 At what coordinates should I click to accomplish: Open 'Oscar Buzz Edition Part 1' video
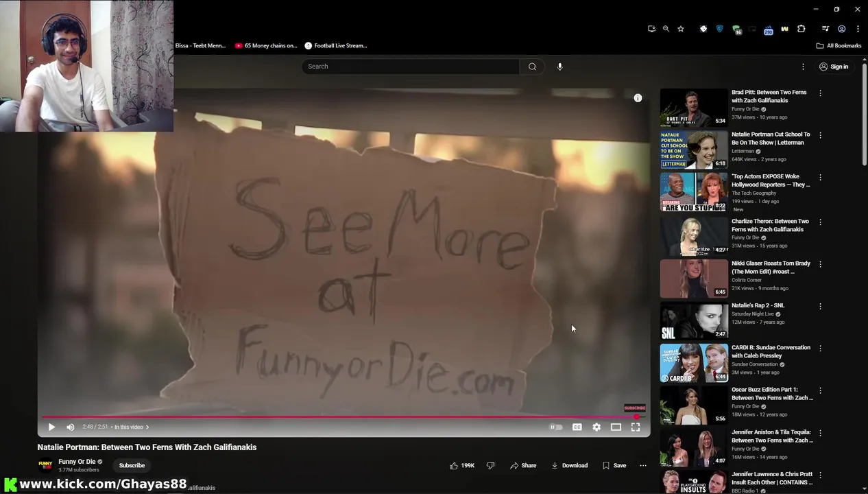(772, 394)
